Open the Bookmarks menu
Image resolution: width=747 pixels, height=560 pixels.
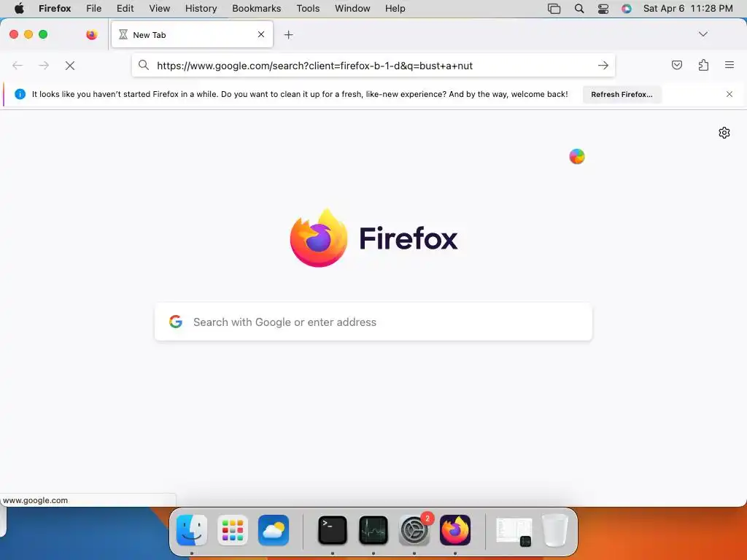click(257, 8)
